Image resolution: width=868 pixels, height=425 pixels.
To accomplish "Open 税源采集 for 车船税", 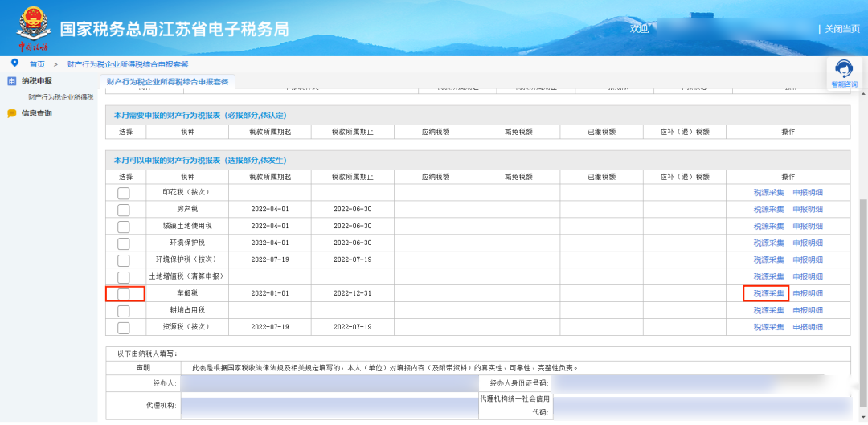I will point(769,293).
